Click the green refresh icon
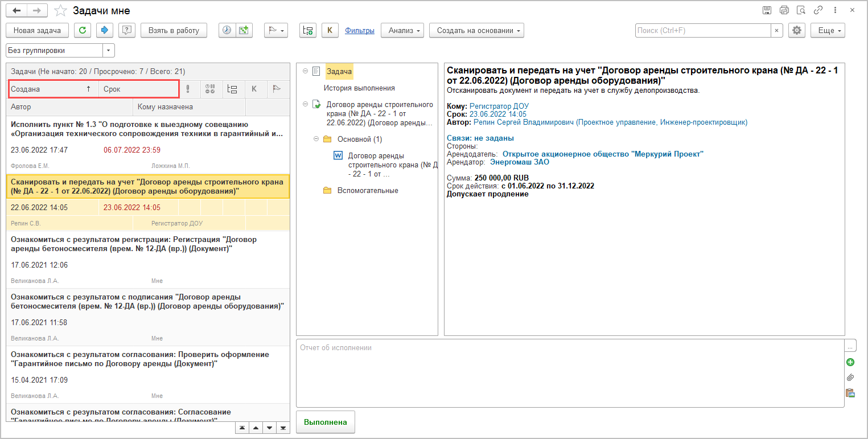 point(83,30)
